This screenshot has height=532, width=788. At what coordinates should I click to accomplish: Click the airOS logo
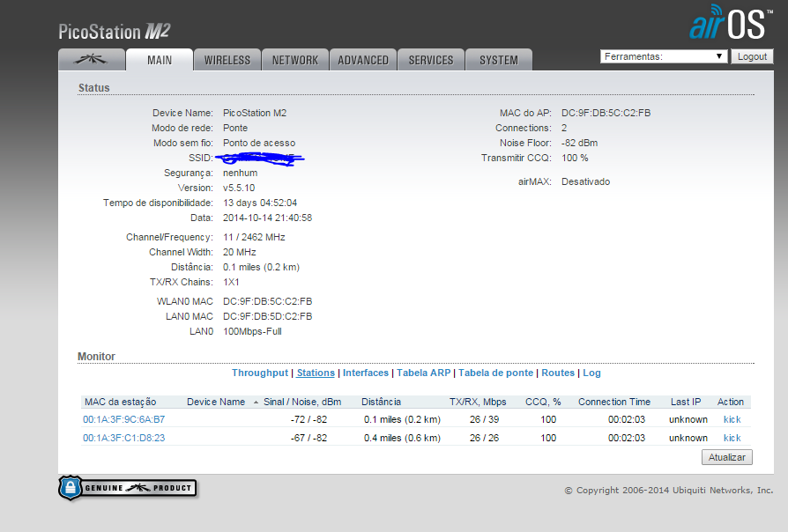coord(730,22)
